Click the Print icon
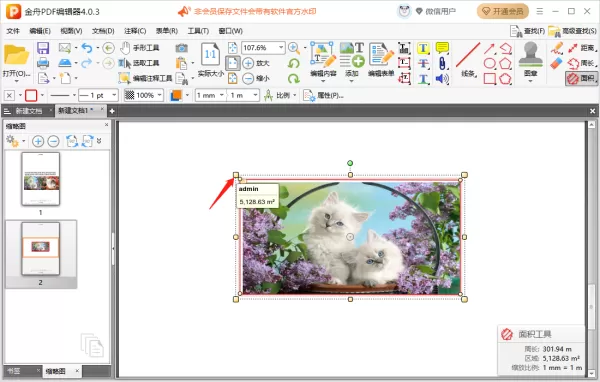 point(43,63)
